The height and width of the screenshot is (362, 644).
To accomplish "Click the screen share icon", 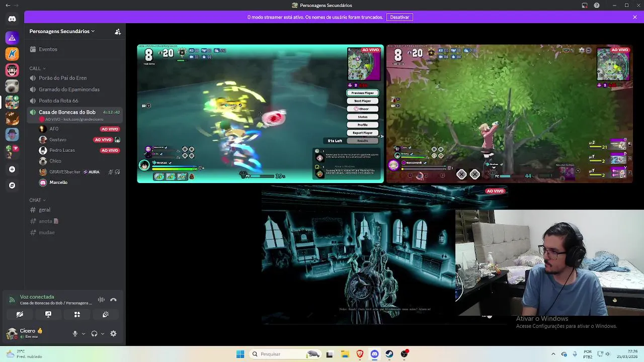I will tap(48, 314).
